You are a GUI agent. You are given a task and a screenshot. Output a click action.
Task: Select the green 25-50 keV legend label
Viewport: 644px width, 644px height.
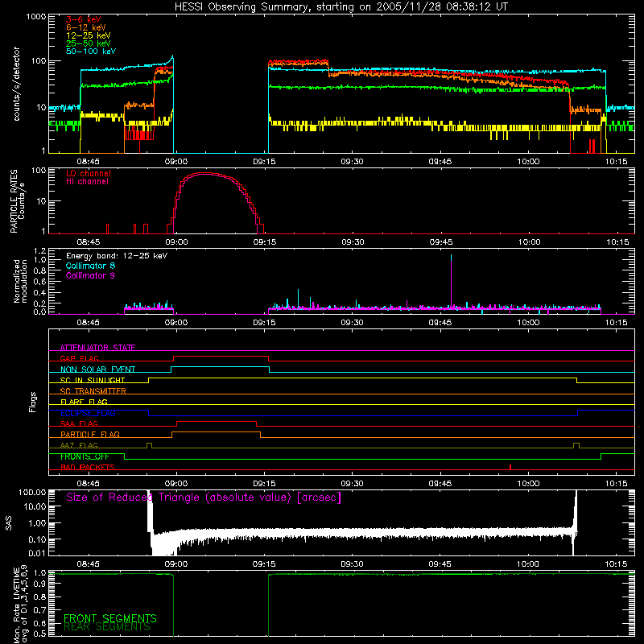coord(89,43)
